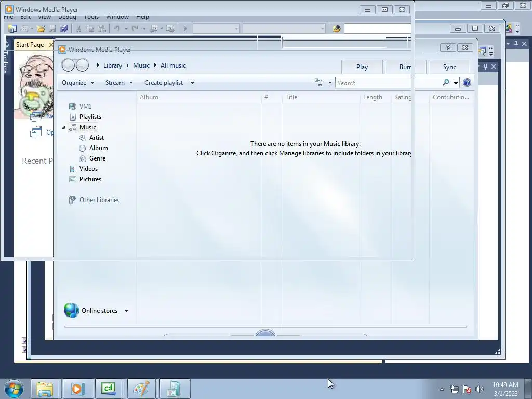This screenshot has height=399, width=532.
Task: Switch to the Start Page tab
Action: 30,45
